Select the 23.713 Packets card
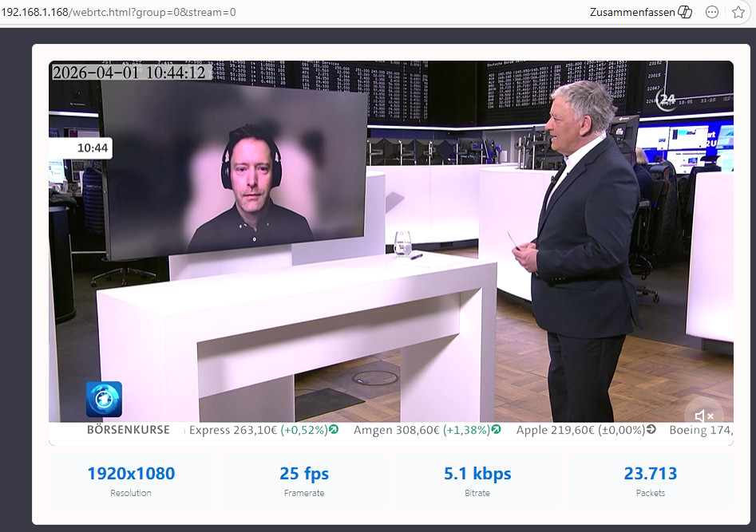This screenshot has width=756, height=532. (650, 481)
